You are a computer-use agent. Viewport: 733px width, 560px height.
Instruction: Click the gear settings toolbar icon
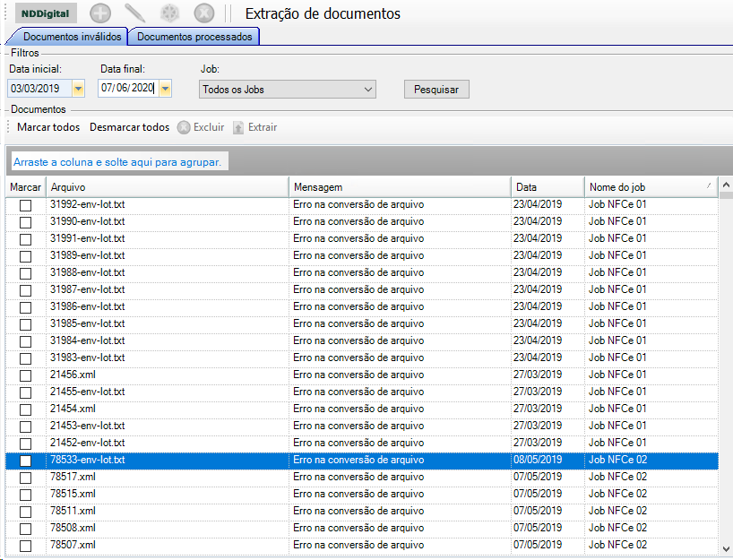pos(169,13)
